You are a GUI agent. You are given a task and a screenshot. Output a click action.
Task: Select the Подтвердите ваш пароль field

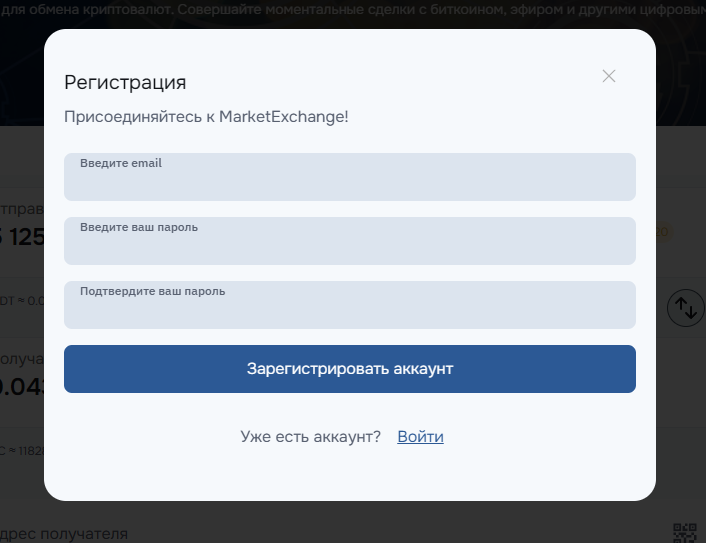point(350,305)
